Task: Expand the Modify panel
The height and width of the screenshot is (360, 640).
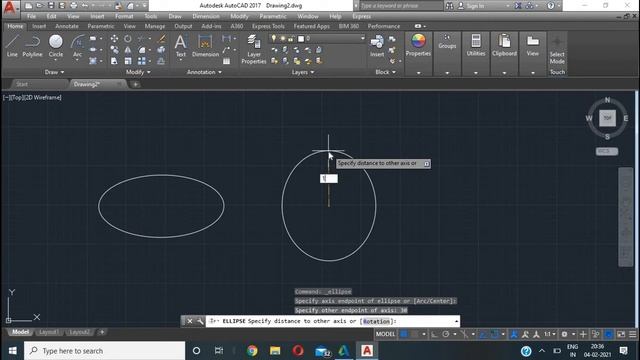Action: 138,72
